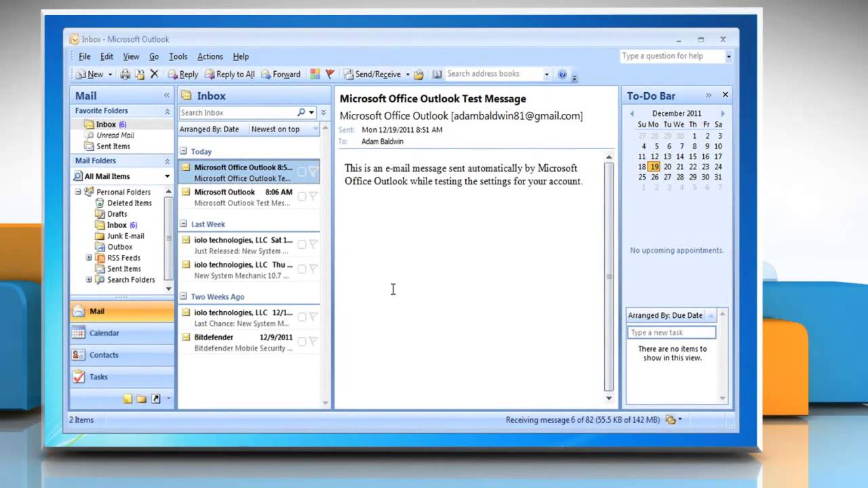Open the Address Book icon
Screen dimensions: 868x488
(x=437, y=75)
